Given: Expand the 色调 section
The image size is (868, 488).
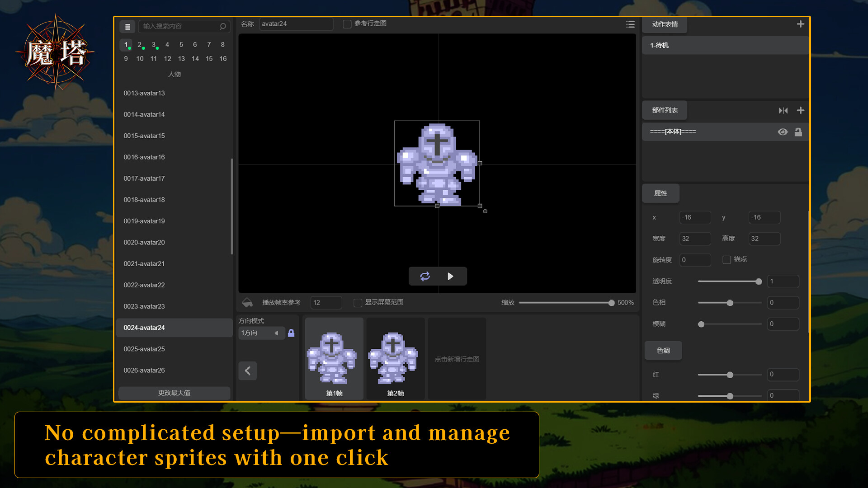Looking at the screenshot, I should tap(663, 350).
